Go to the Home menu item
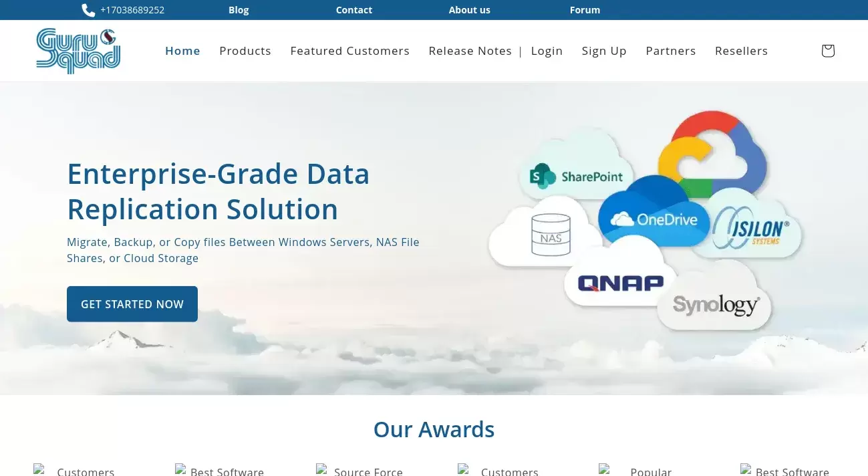 [183, 51]
